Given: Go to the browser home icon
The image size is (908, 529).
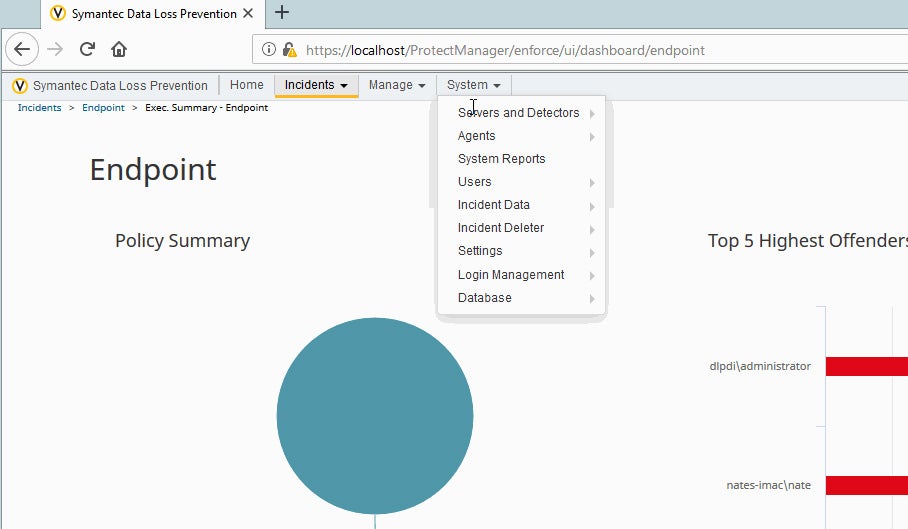Looking at the screenshot, I should (x=119, y=49).
